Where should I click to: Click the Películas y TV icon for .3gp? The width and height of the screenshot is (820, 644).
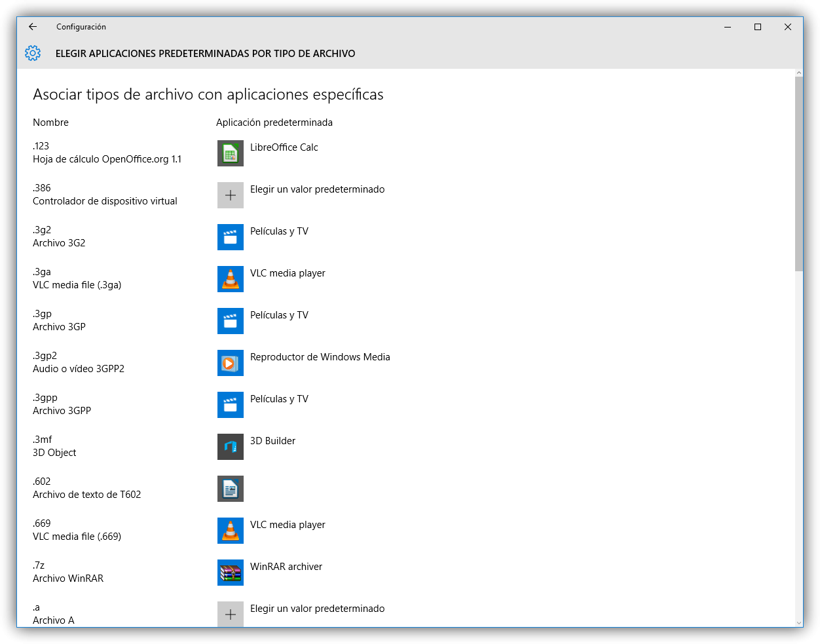pyautogui.click(x=231, y=321)
